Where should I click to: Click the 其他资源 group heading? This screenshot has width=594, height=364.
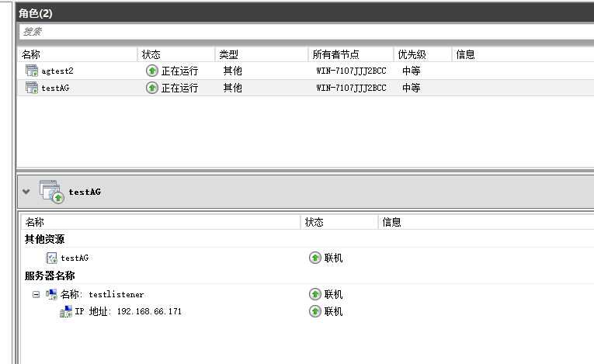coord(45,239)
